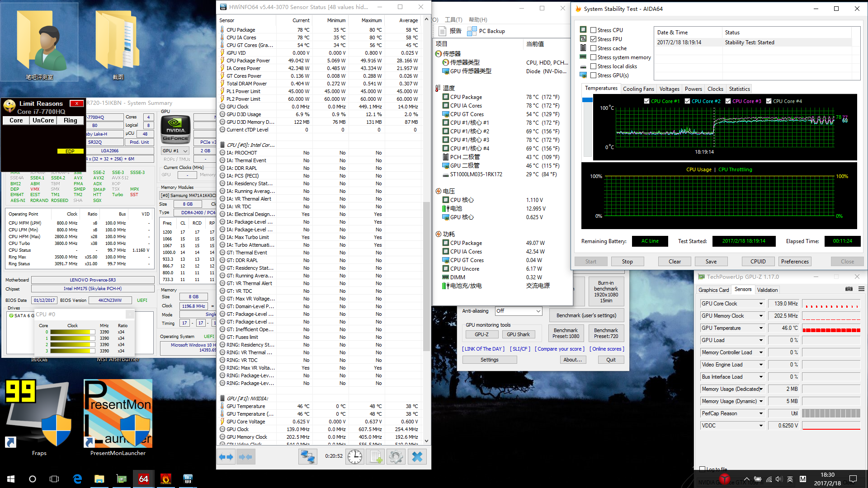Close sensors with blue X icon
Image resolution: width=868 pixels, height=488 pixels.
(417, 457)
